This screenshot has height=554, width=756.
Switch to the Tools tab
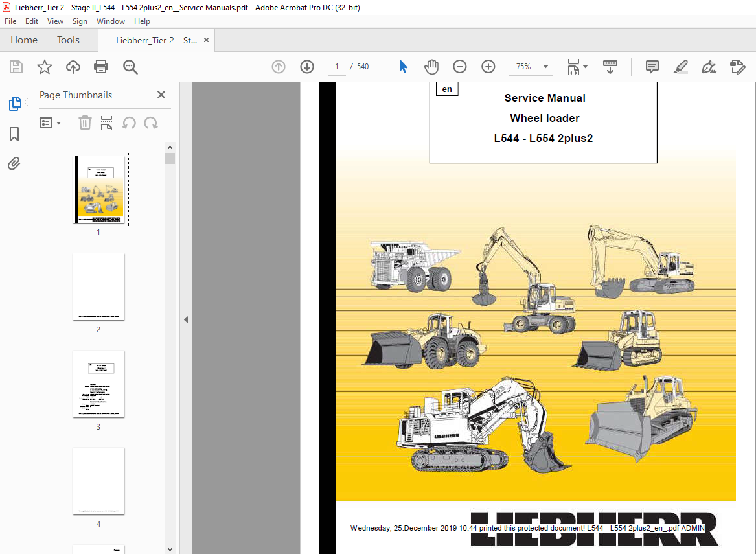pyautogui.click(x=69, y=40)
